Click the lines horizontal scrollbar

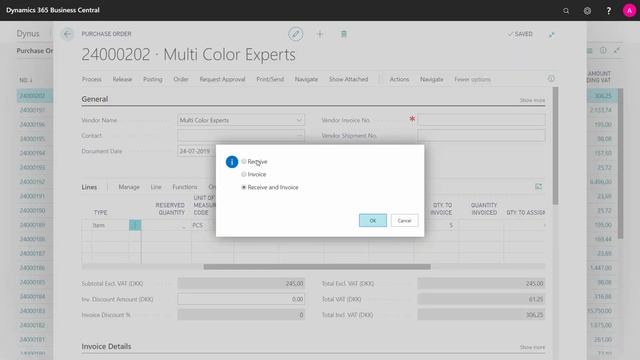pyautogui.click(x=317, y=267)
